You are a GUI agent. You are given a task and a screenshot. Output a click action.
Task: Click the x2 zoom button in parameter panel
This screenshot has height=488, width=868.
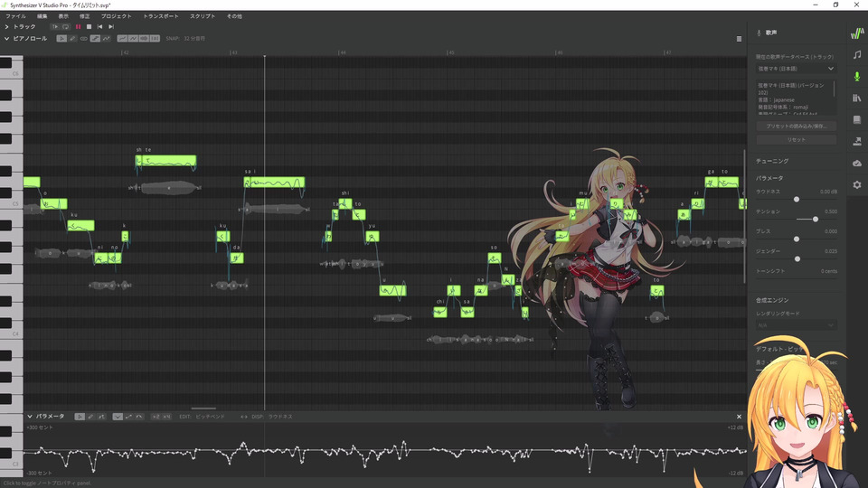[156, 417]
